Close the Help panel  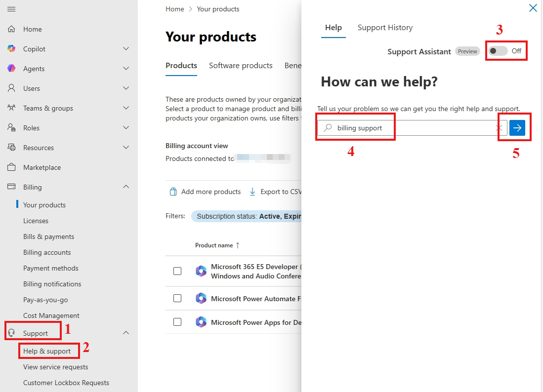(533, 7)
